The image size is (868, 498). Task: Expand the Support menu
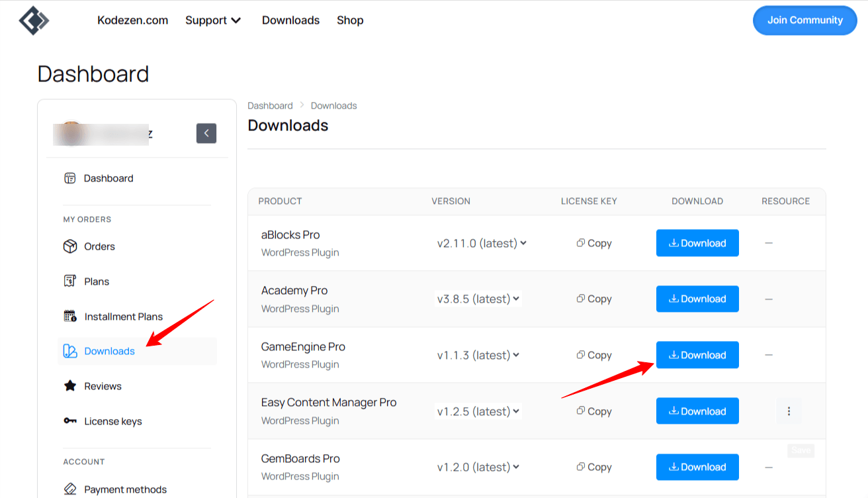tap(213, 21)
